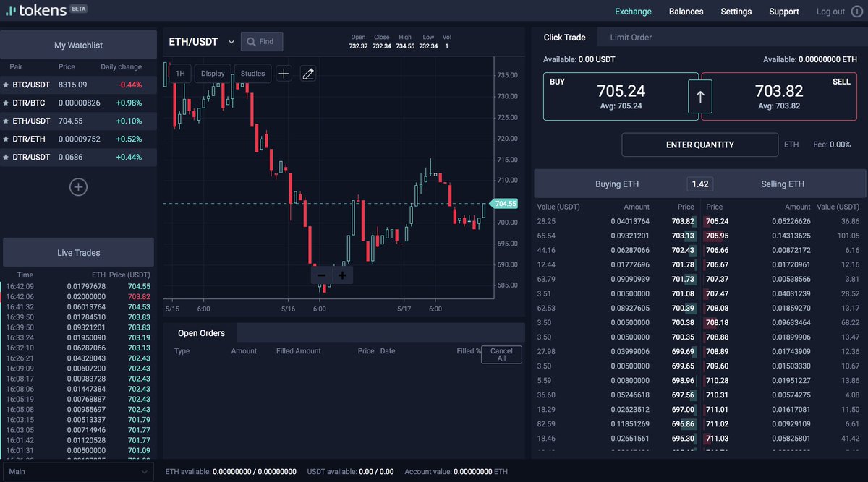The image size is (868, 482).
Task: Zoom in chart with plus button
Action: 343,275
